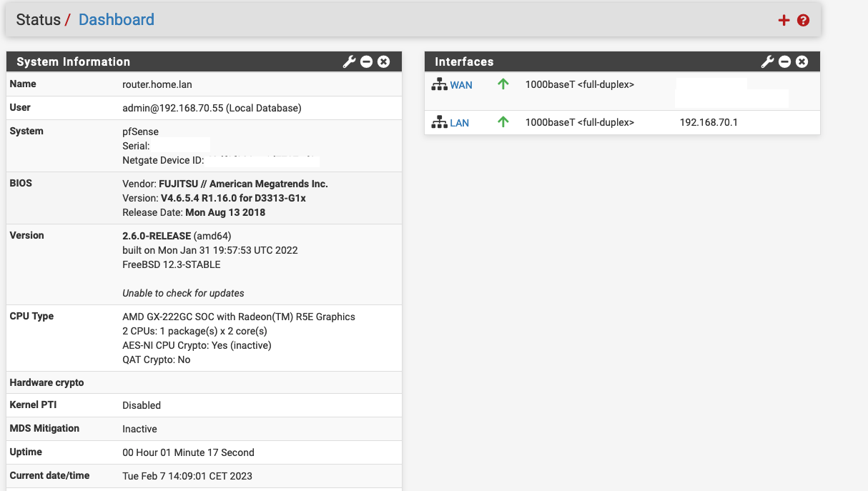Click the current date/time value
Image resolution: width=868 pixels, height=491 pixels.
(187, 476)
